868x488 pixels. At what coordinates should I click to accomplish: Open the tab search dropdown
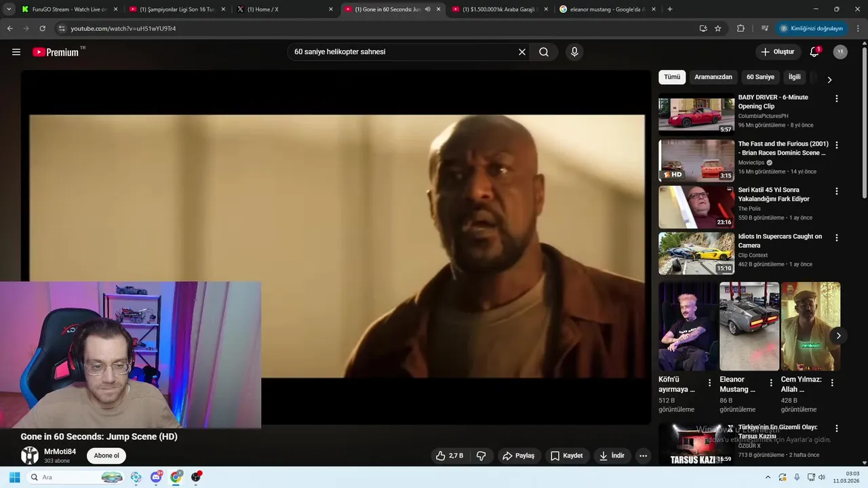click(9, 9)
